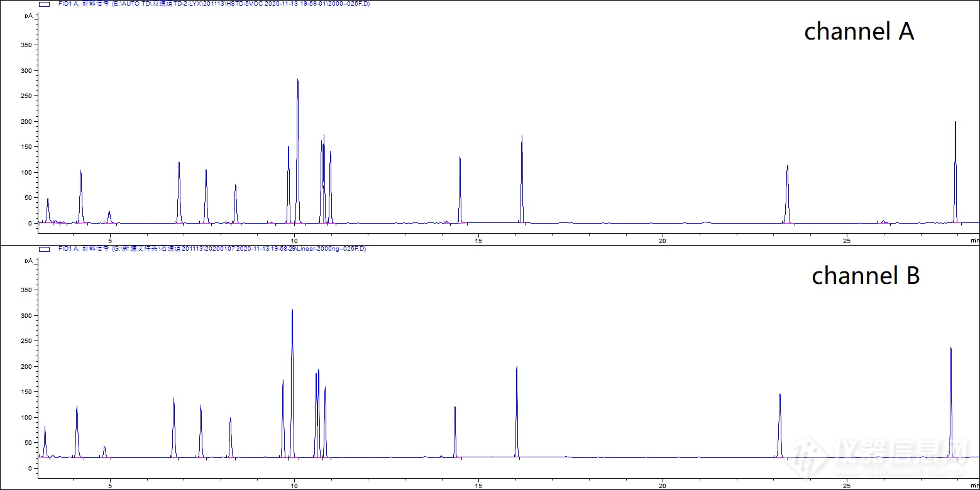Click the 'channel B' annotation label

[866, 275]
